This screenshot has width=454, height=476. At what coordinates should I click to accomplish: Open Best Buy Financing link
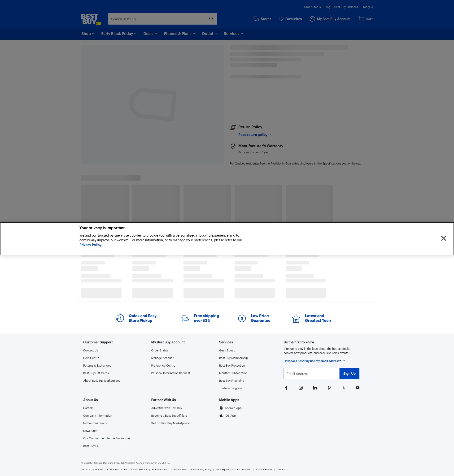231,381
